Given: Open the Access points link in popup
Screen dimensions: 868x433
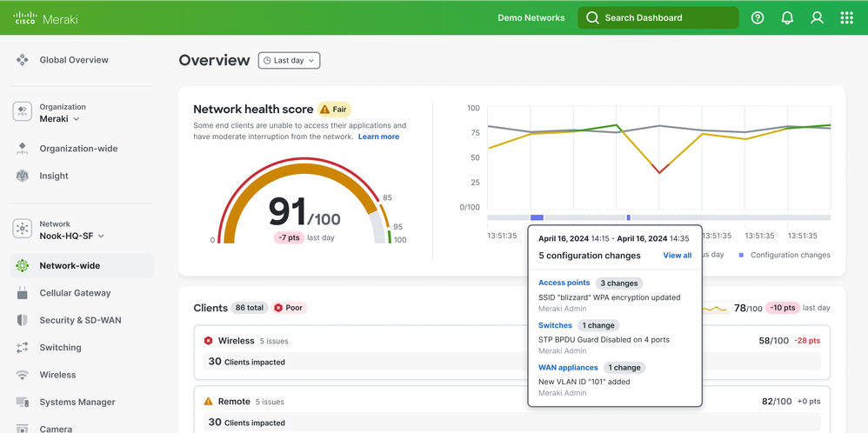Looking at the screenshot, I should pyautogui.click(x=564, y=283).
